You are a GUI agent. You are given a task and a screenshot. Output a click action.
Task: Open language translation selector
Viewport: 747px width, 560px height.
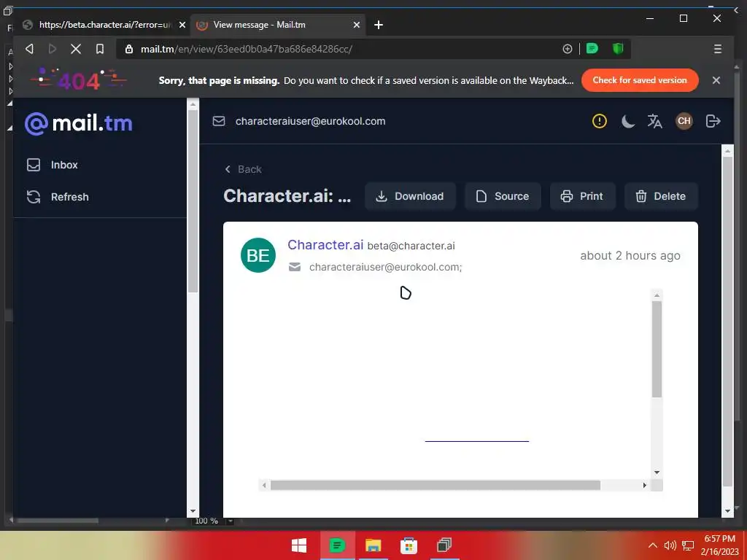tap(654, 121)
